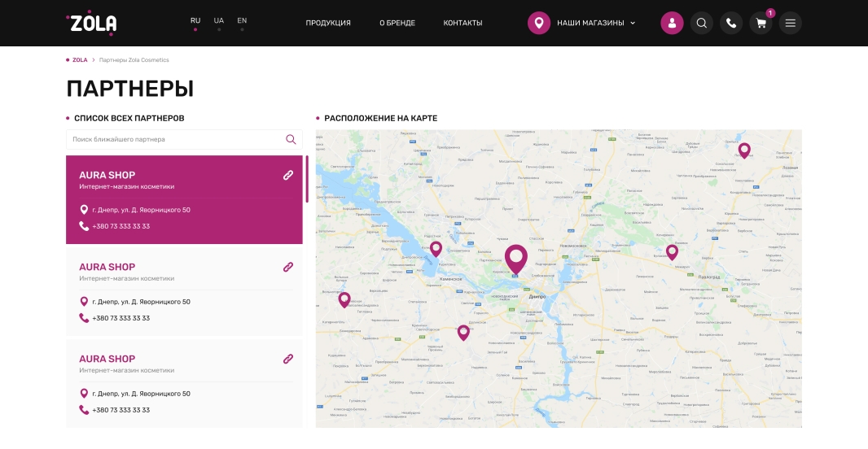The image size is (868, 449).
Task: Switch language to RU
Action: click(195, 21)
